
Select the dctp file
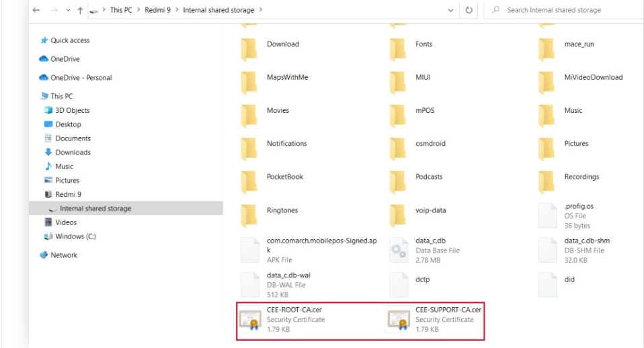coord(410,284)
